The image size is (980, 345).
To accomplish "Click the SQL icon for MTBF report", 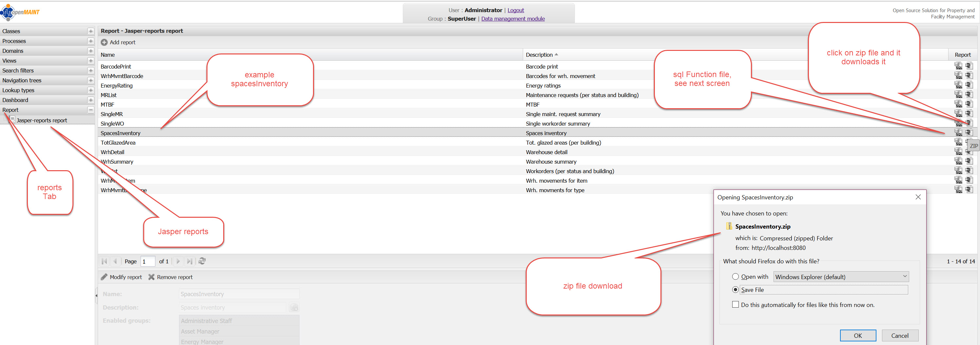I will (958, 104).
